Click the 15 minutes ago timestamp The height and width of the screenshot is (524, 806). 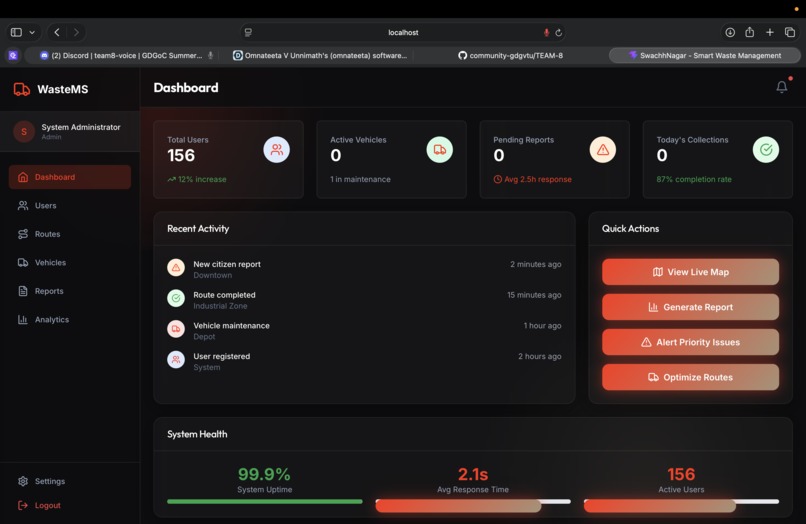pos(534,295)
